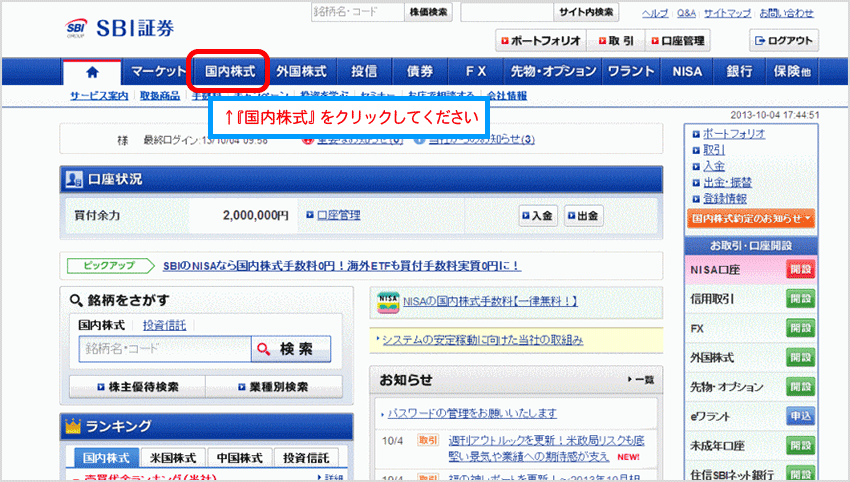Viewport: 850px width, 482px height.
Task: Open the 口座管理 button at top
Action: (678, 41)
